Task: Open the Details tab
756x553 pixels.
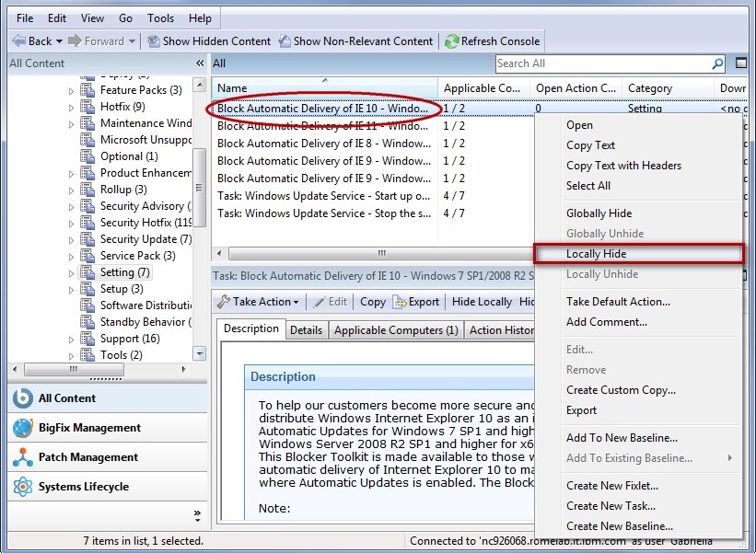Action: [x=307, y=329]
